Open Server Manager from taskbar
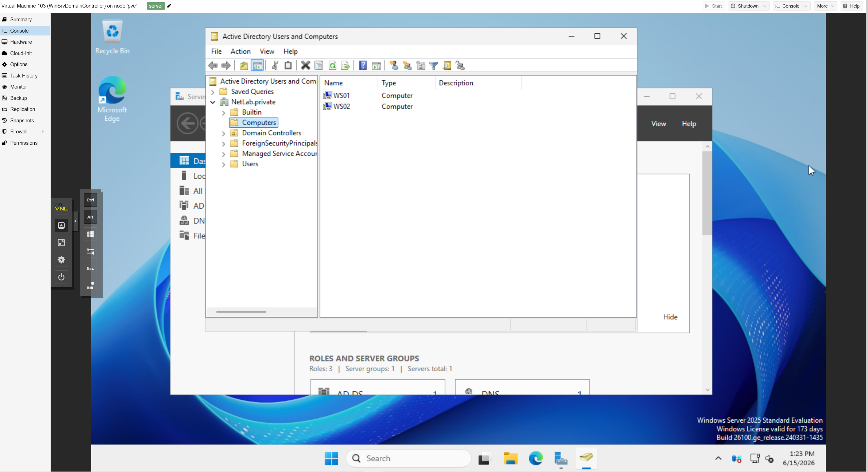The image size is (868, 472). (x=561, y=458)
